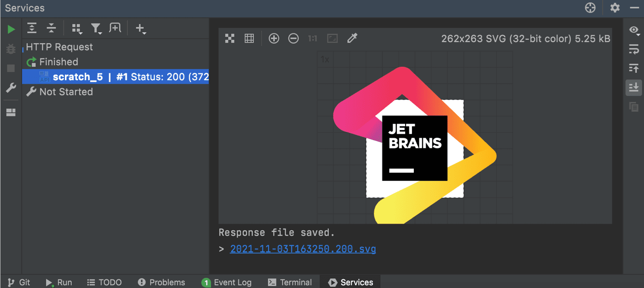Screen dimensions: 644x288
Task: Select the scratch_5 #1 Status 200 request
Action: 115,77
